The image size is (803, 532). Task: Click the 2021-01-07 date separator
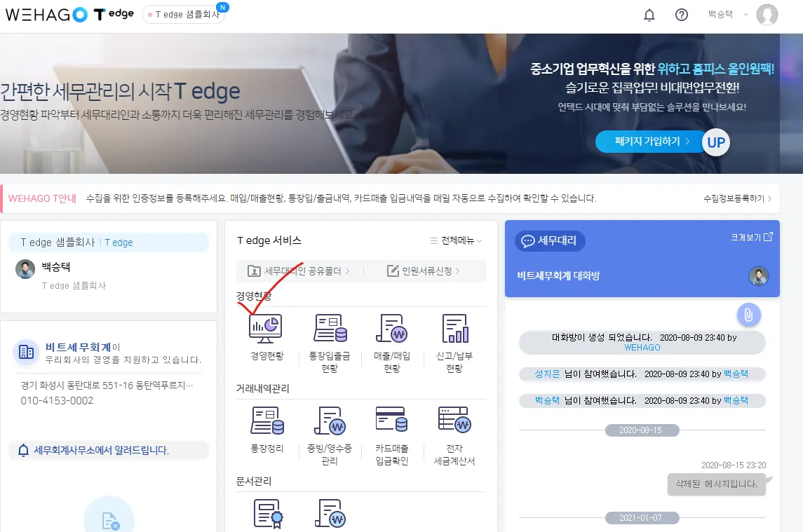pos(642,518)
